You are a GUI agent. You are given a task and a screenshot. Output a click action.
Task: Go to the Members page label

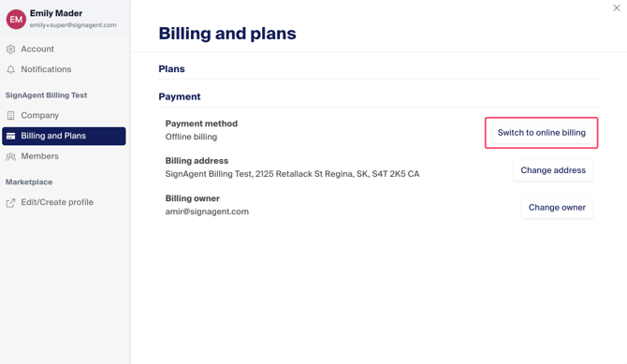coord(39,156)
